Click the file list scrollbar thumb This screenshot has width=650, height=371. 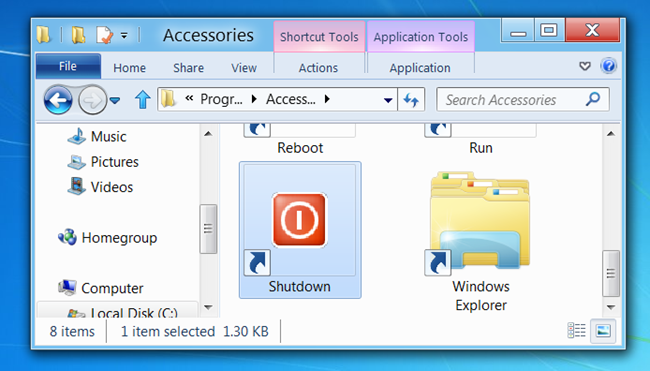611,274
